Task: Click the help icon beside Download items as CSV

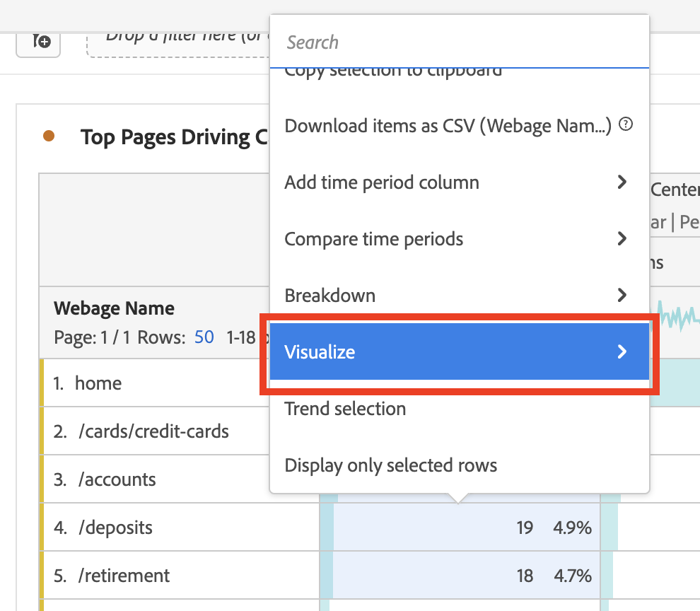Action: pos(626,124)
